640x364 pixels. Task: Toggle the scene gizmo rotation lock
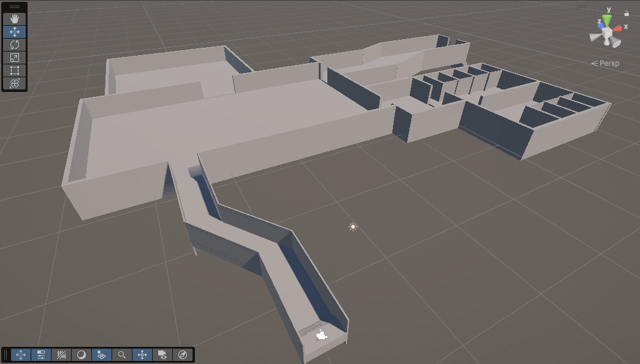(x=627, y=13)
